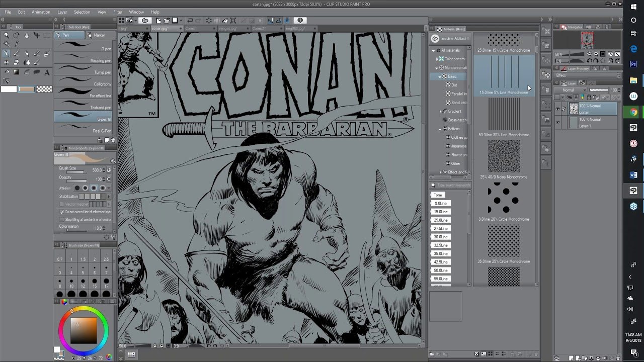Enable 'Stop filling at center line of vector' checkbox

(x=62, y=220)
